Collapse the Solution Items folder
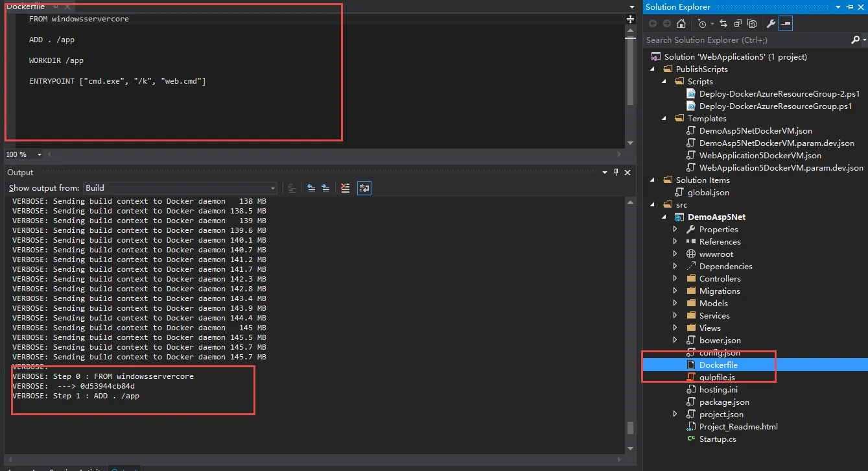 point(652,180)
